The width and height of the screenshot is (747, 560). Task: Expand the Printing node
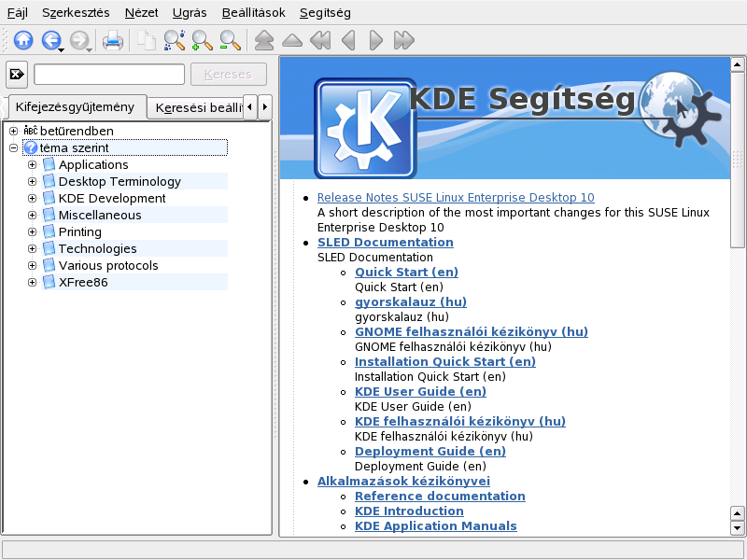[x=32, y=231]
